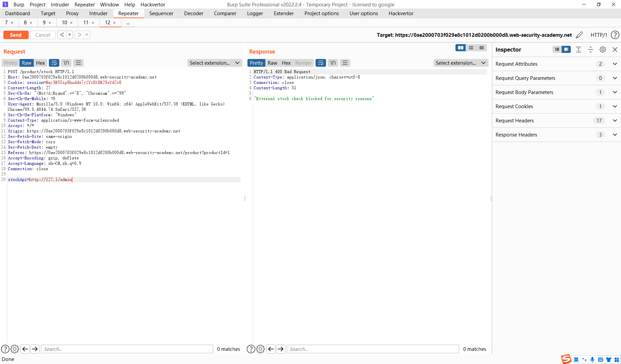Go to previous match in Response search
The height and width of the screenshot is (364, 621).
(271, 349)
